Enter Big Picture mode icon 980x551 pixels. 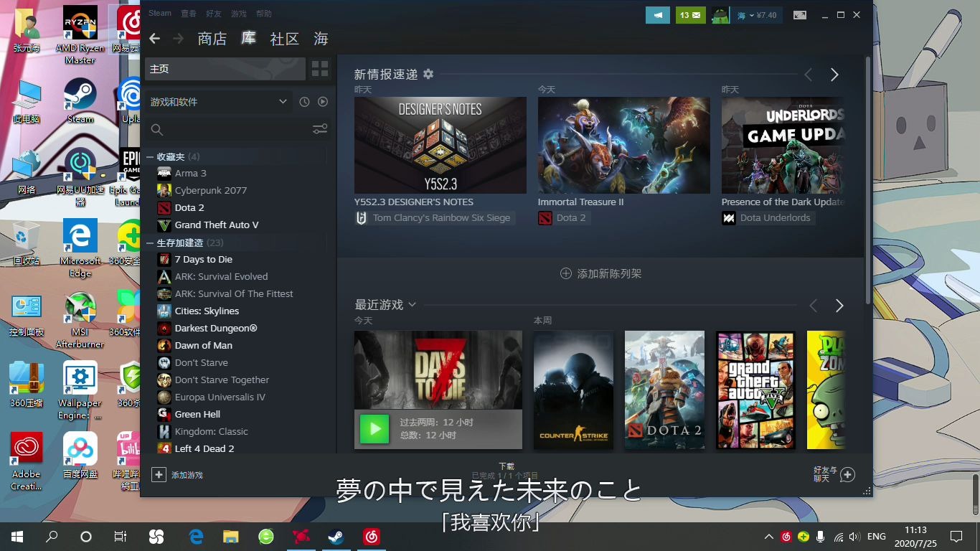point(799,15)
